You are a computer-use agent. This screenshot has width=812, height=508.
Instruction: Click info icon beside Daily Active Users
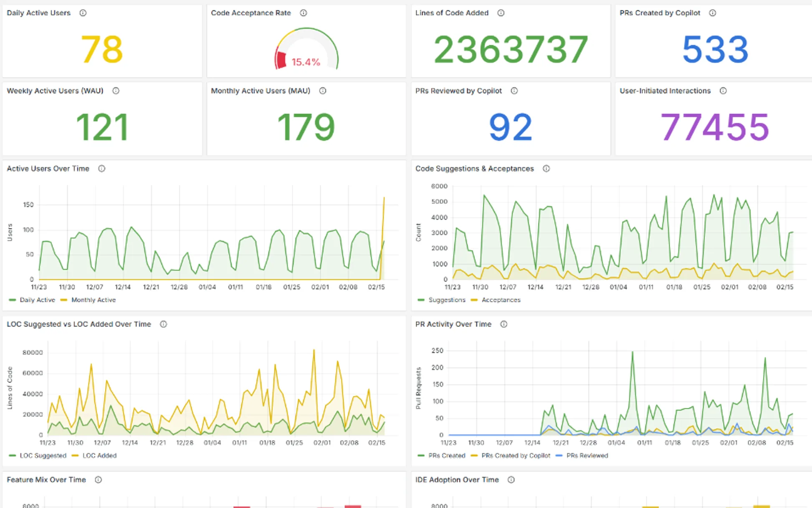[x=83, y=13]
